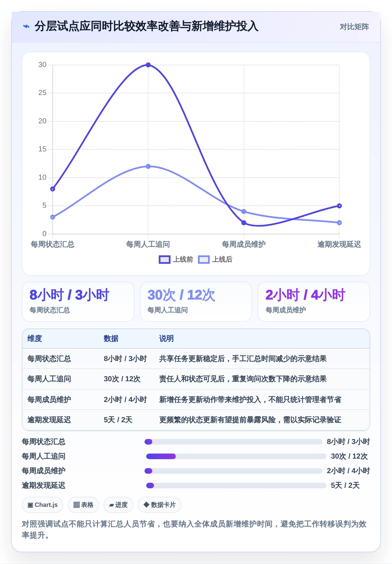Click the 逾期发现延迟 progress bar

click(236, 486)
